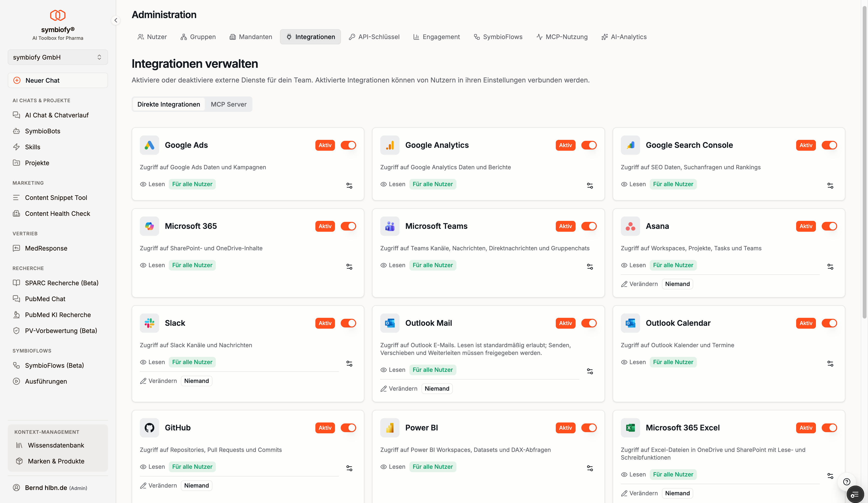The height and width of the screenshot is (503, 868).
Task: Go to the Mandanten tab
Action: [x=251, y=37]
